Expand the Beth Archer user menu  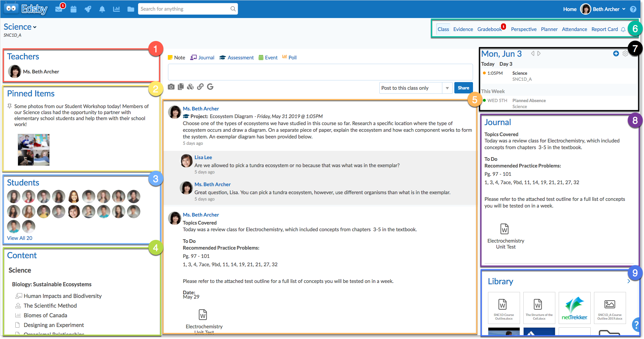(624, 9)
